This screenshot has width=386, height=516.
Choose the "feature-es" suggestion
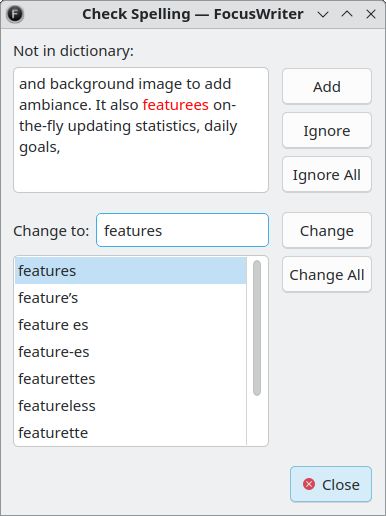tap(131, 352)
